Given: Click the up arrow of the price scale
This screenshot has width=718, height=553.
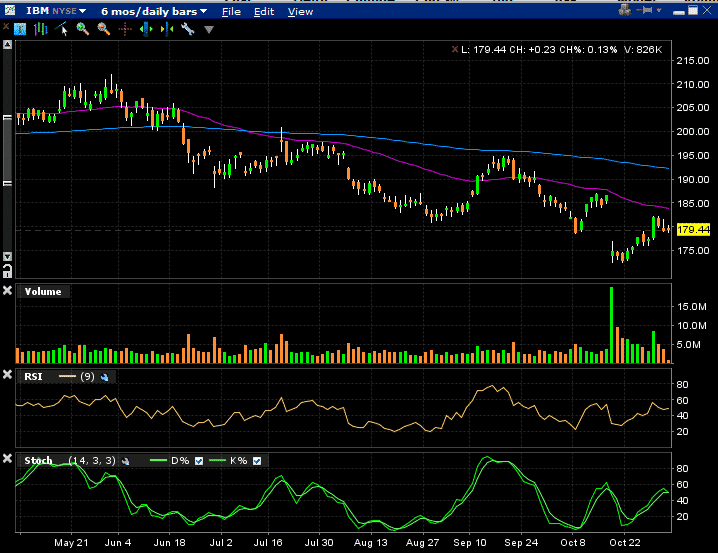Looking at the screenshot, I should click(7, 44).
